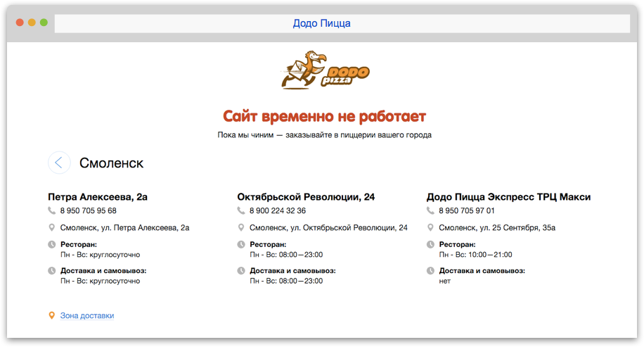644x347 pixels.
Task: Click the back arrow next to Смоленск
Action: (59, 163)
